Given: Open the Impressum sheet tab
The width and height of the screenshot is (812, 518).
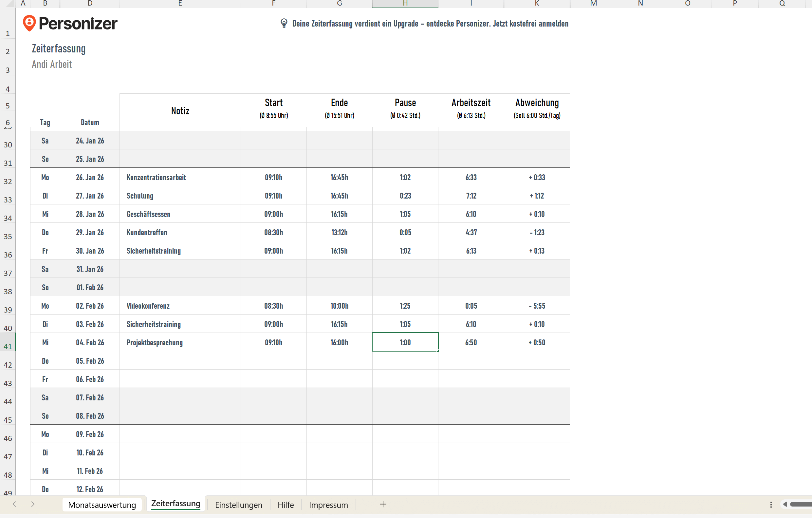Looking at the screenshot, I should tap(328, 505).
